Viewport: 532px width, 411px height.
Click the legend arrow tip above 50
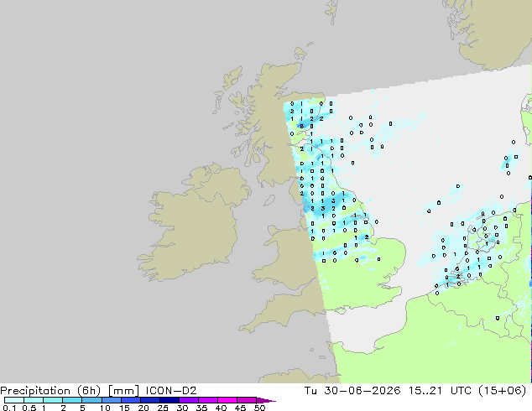coord(266,400)
